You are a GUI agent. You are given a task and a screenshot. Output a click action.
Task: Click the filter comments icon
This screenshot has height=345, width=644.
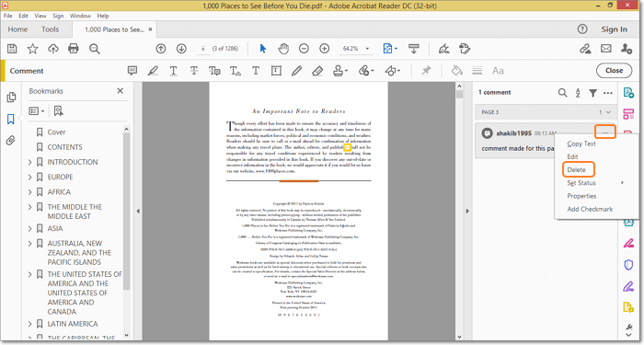coord(592,93)
